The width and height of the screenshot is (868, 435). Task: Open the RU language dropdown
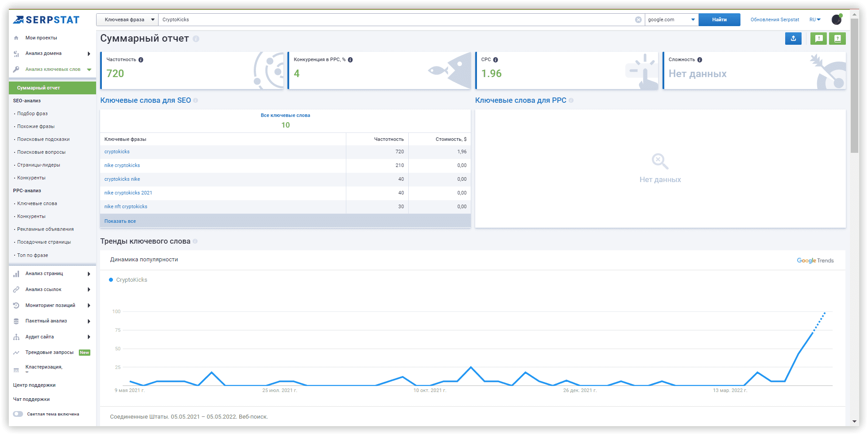coord(815,19)
